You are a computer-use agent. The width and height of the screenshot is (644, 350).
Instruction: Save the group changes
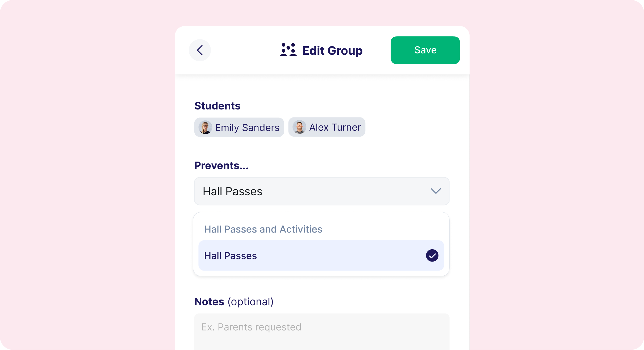coord(425,50)
